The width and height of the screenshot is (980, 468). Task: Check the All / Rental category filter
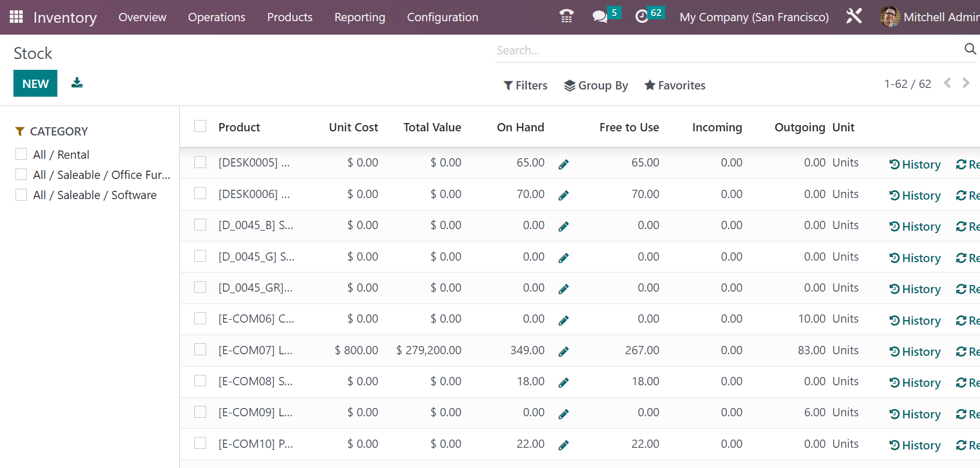click(x=21, y=154)
